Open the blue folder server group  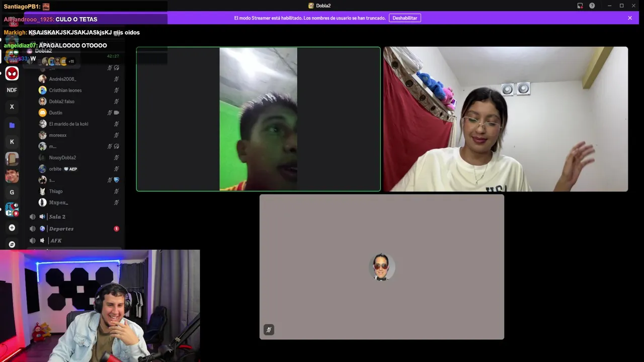coord(12,125)
